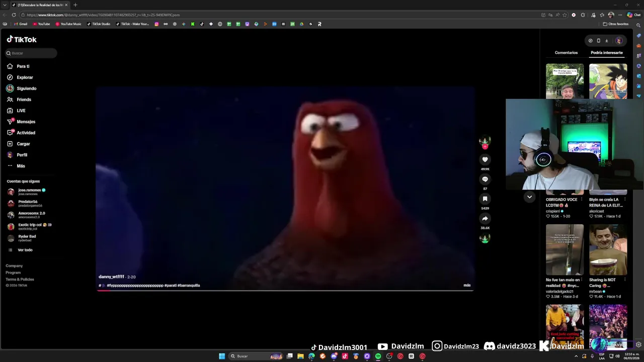
Task: Expand the Más menu
Action: tap(16, 166)
